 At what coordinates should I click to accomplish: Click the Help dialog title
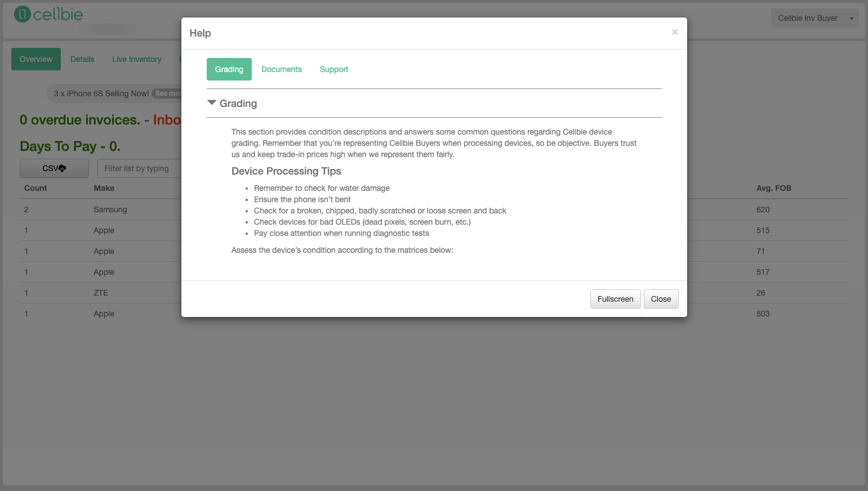click(x=200, y=33)
